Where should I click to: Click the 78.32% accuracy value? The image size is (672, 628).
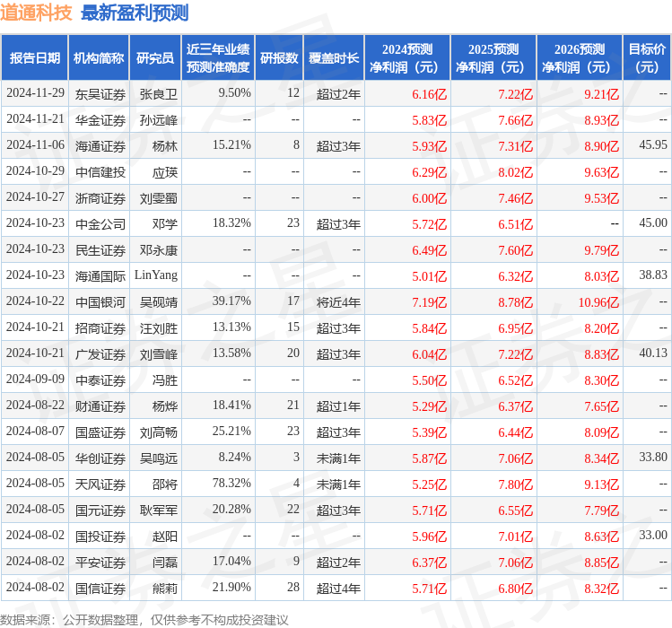coord(231,484)
